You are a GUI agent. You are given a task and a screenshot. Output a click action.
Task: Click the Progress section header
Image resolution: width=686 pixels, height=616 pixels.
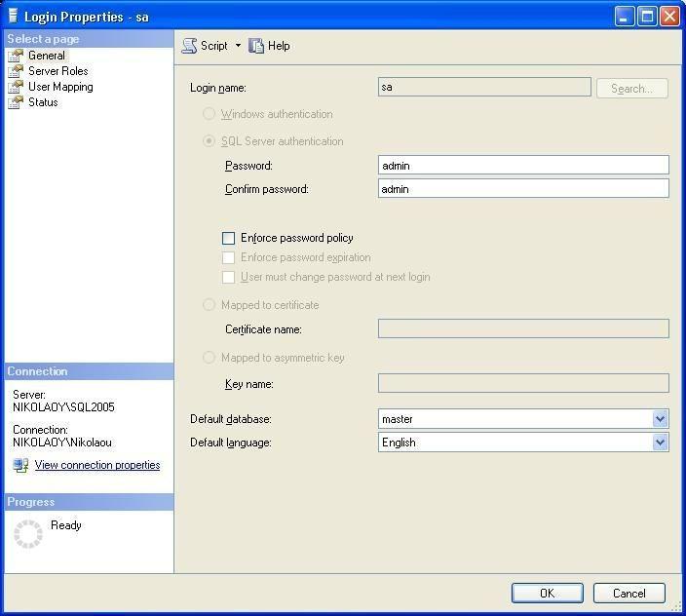[x=89, y=502]
